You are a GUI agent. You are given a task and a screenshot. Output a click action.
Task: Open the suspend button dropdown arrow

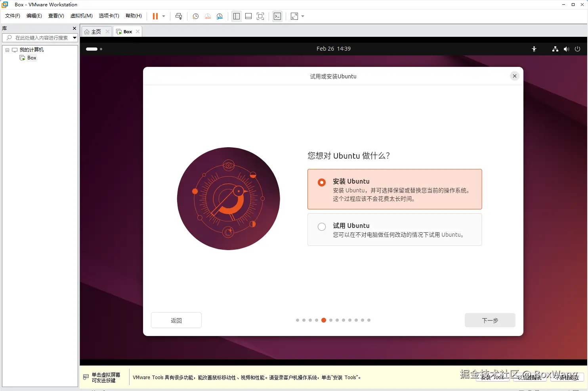click(163, 16)
